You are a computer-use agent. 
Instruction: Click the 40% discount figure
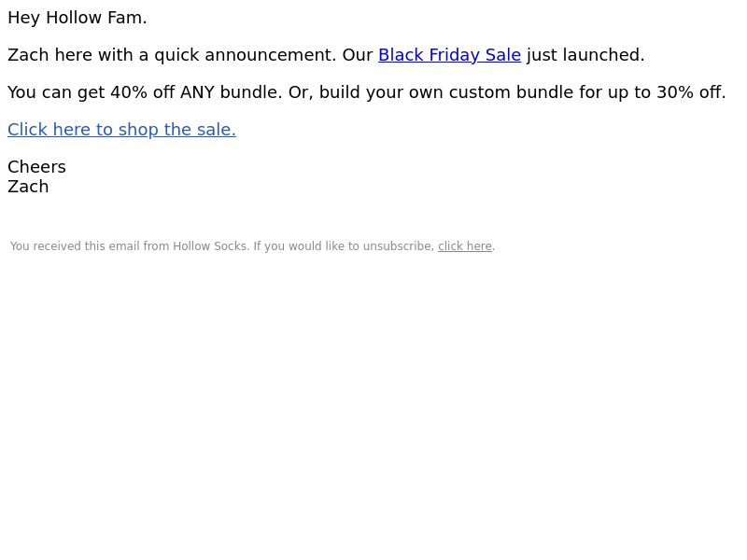(129, 92)
